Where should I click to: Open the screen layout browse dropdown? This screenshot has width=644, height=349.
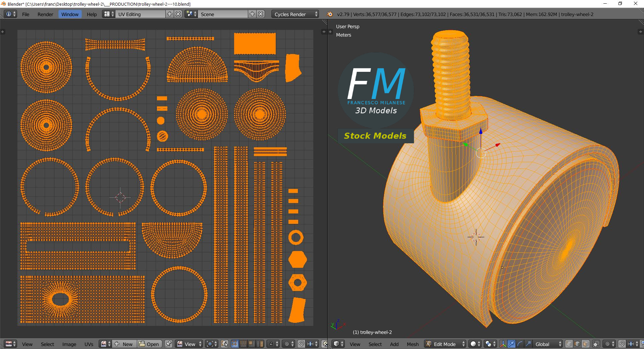pos(109,14)
